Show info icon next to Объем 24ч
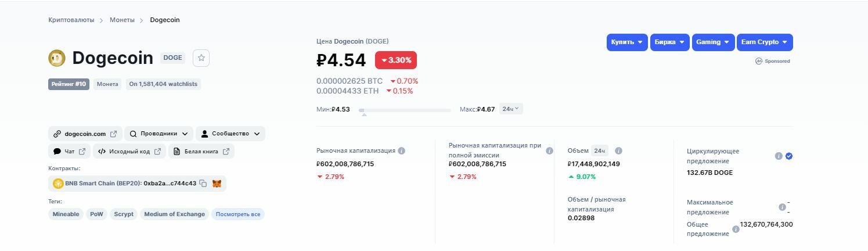868x251 pixels. point(618,150)
